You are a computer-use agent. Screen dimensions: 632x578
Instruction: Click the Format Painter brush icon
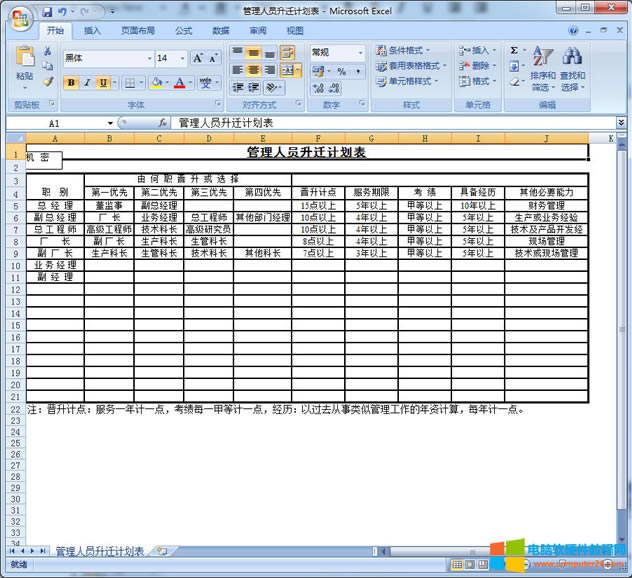[47, 82]
